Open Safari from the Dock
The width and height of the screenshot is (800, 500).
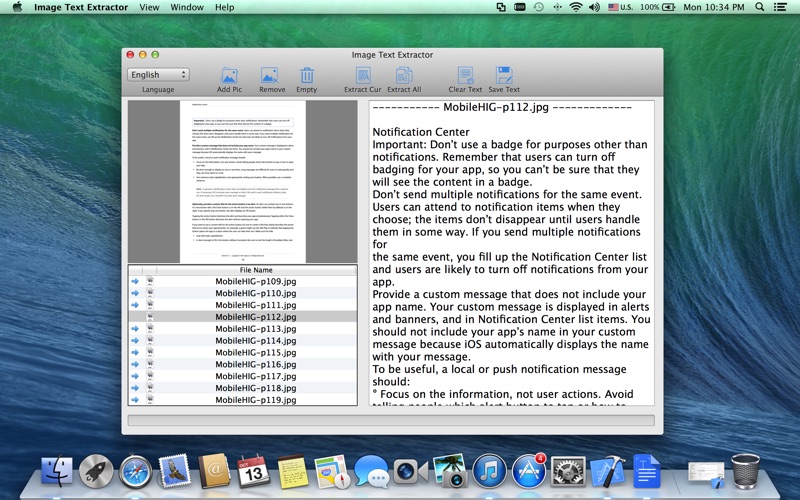point(135,471)
